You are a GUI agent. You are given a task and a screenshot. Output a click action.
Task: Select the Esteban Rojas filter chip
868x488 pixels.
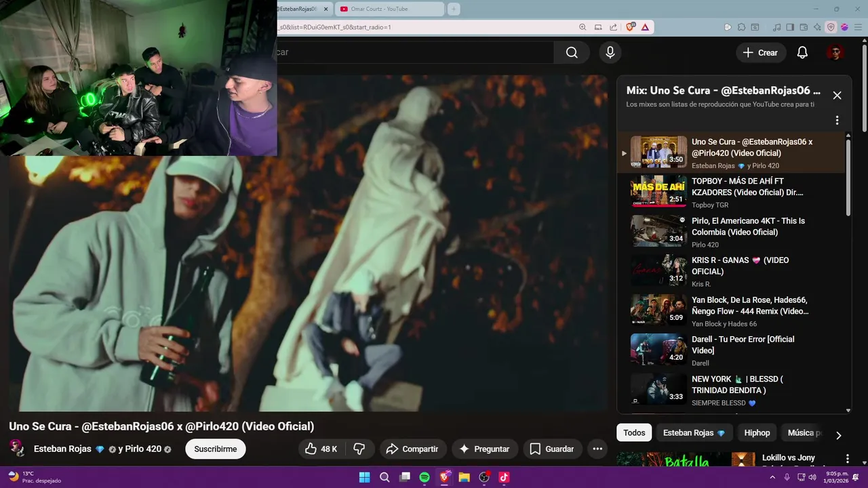[x=693, y=432]
